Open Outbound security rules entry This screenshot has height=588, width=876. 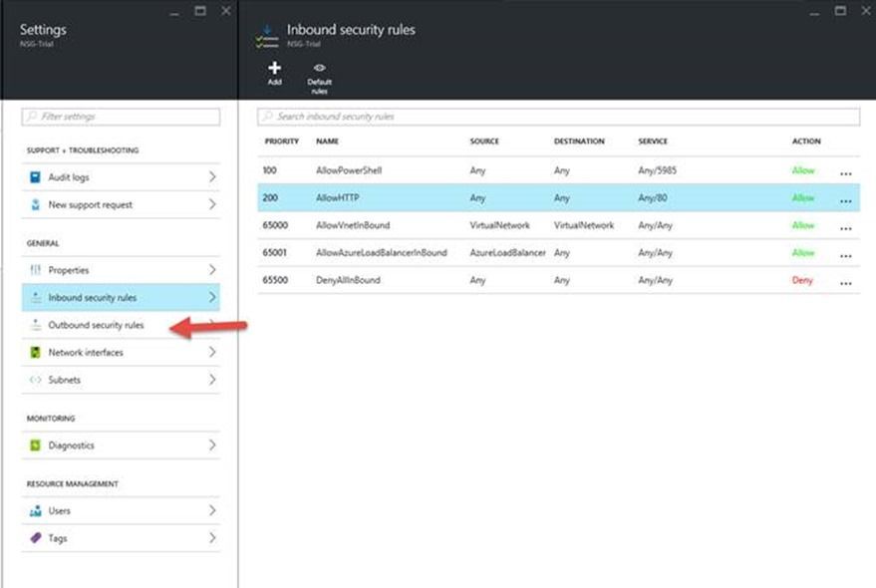pyautogui.click(x=121, y=325)
